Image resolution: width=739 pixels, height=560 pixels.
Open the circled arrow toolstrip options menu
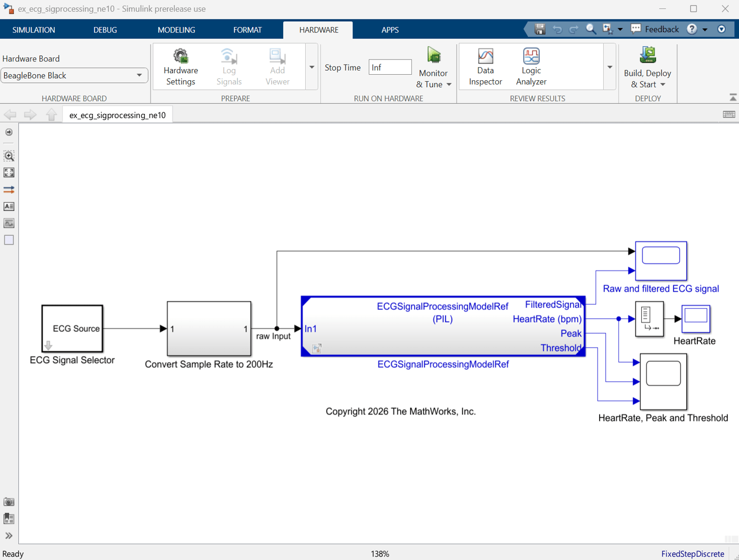(x=721, y=29)
